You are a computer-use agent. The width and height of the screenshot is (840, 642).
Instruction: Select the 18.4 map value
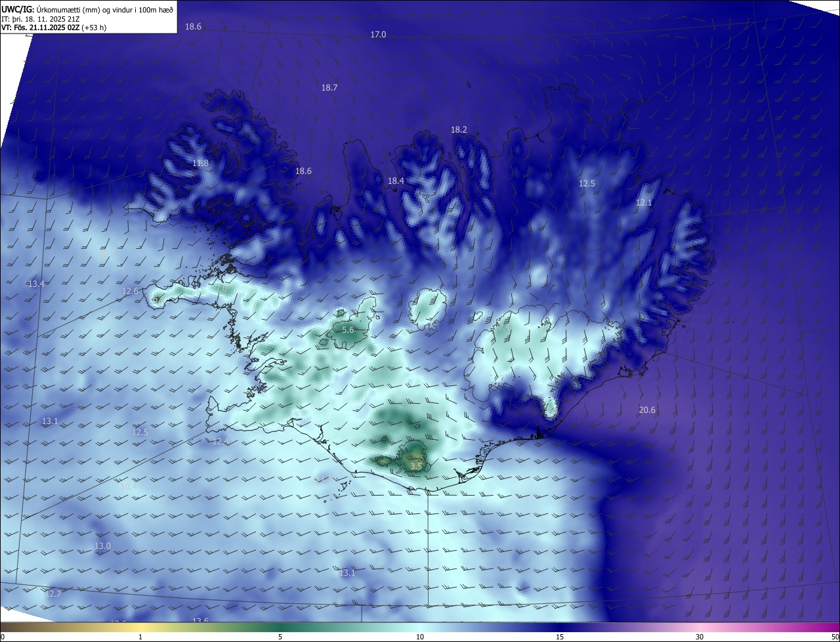pyautogui.click(x=396, y=181)
